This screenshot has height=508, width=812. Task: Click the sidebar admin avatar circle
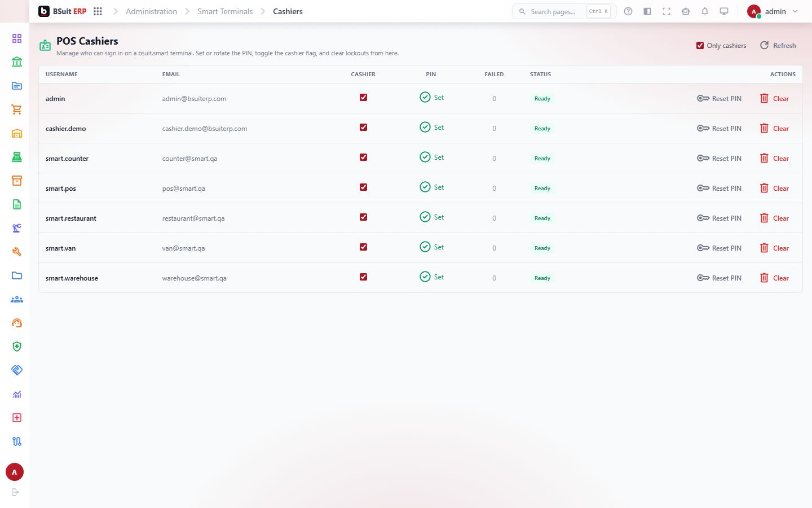15,472
